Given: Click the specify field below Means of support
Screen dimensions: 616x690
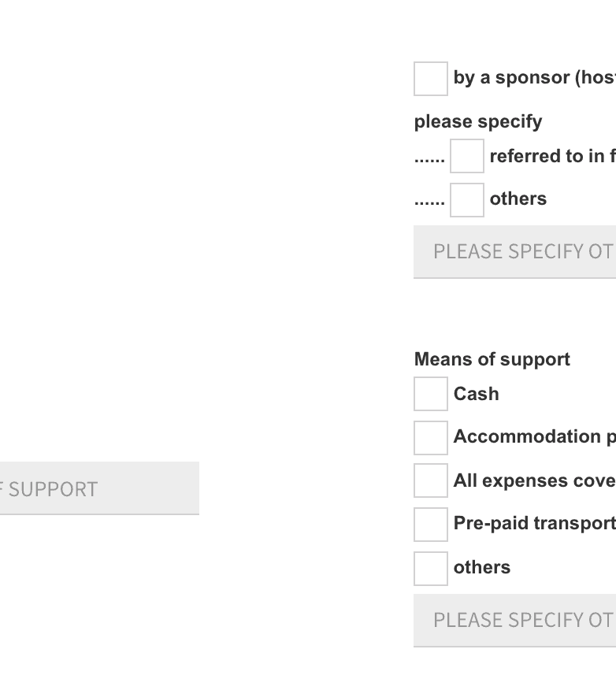Looking at the screenshot, I should point(514,621).
